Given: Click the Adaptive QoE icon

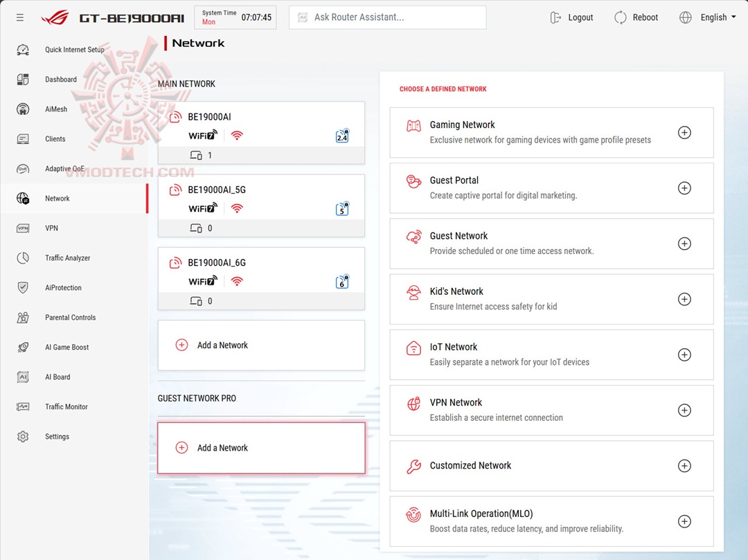Looking at the screenshot, I should [22, 169].
